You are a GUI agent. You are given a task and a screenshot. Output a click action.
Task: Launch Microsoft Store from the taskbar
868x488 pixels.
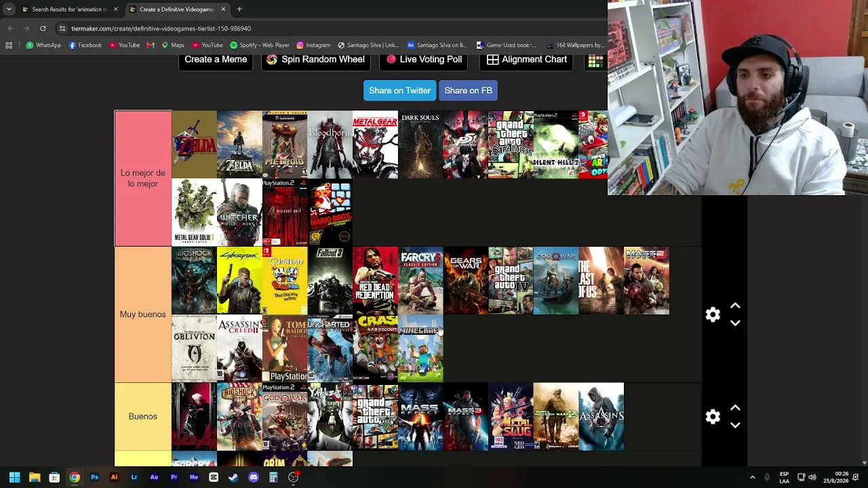54,478
